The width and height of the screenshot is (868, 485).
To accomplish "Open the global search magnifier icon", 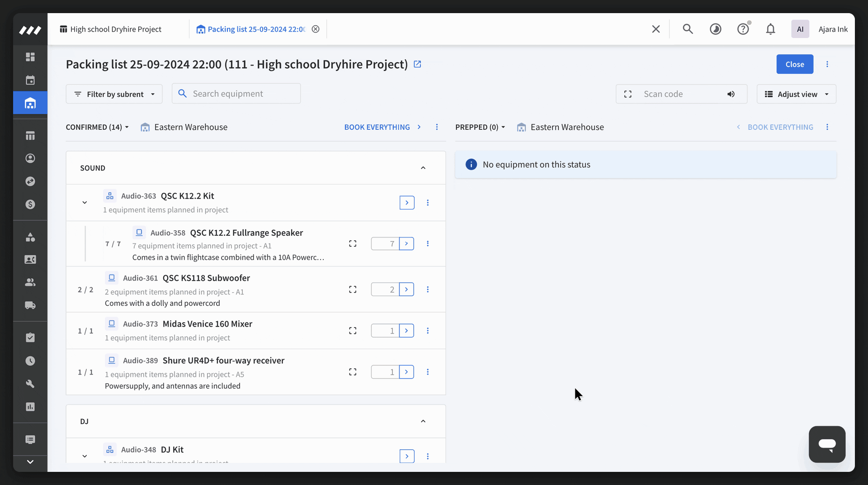I will point(688,29).
